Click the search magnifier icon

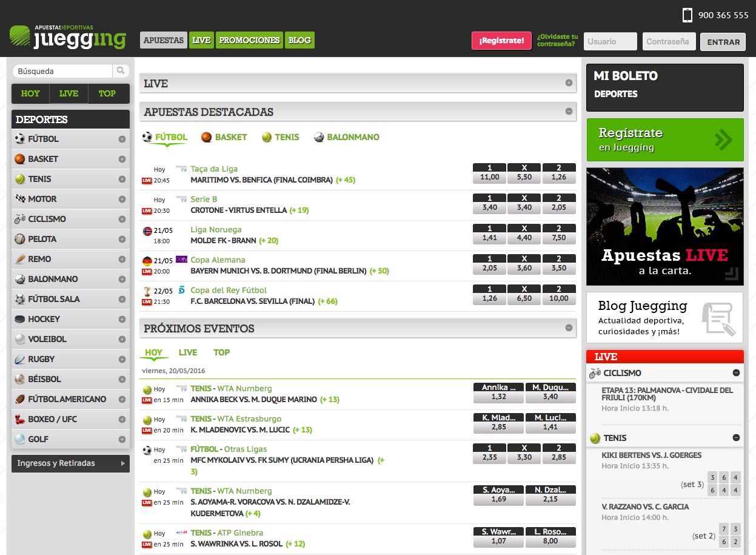pos(121,71)
